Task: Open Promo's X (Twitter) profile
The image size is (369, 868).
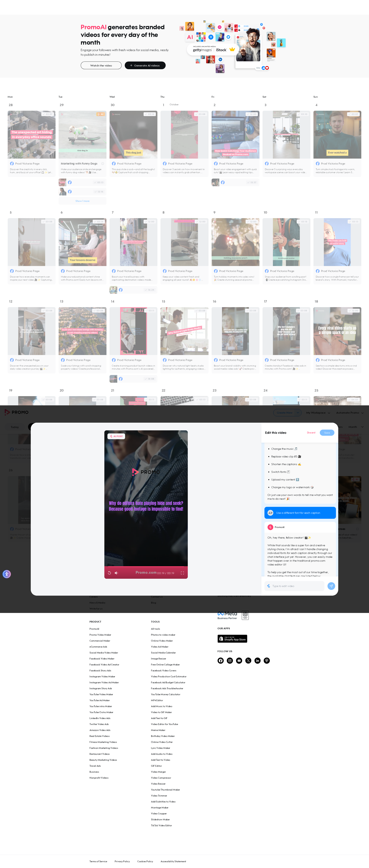Action: (248, 660)
